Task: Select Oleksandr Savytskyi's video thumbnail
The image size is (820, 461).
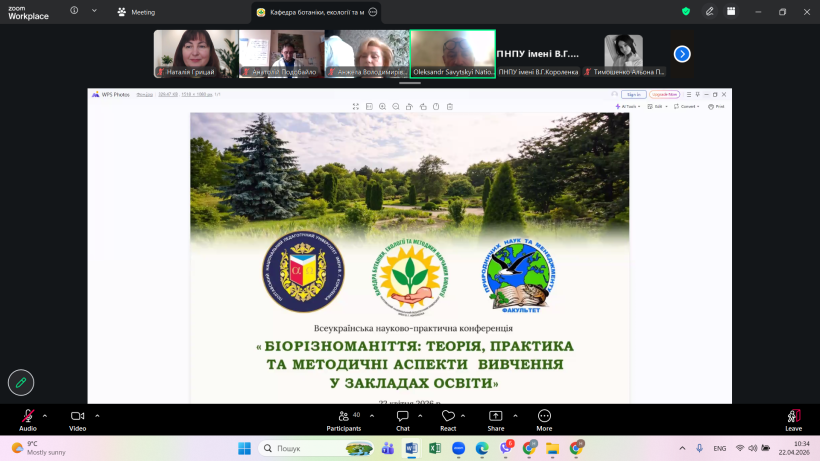Action: pyautogui.click(x=452, y=53)
